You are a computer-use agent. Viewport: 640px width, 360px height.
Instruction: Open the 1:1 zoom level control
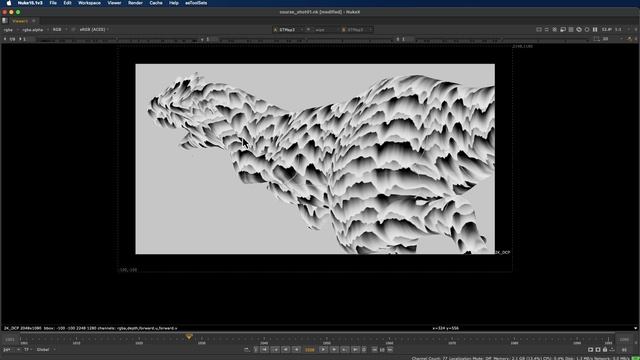(619, 30)
